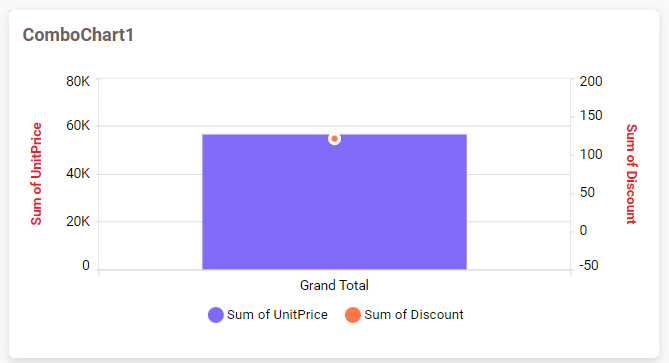Screen dimensions: 669x363
Task: Select the orange discount data point marker
Action: point(334,139)
